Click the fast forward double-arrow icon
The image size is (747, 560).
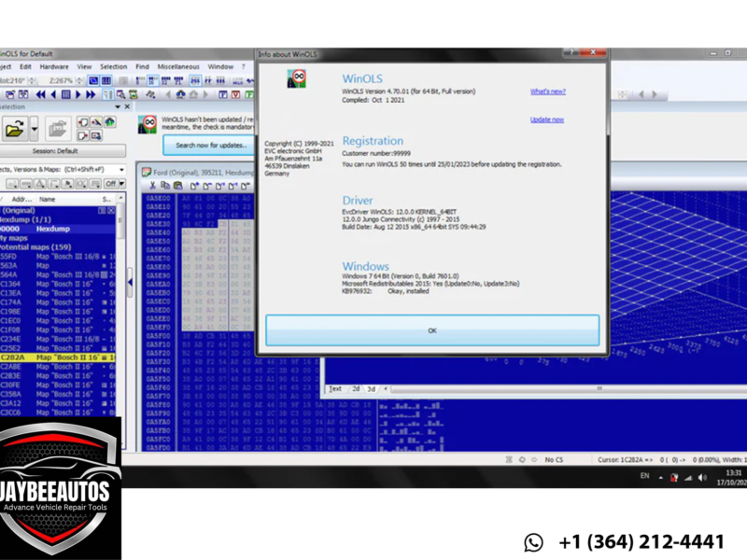point(91,94)
